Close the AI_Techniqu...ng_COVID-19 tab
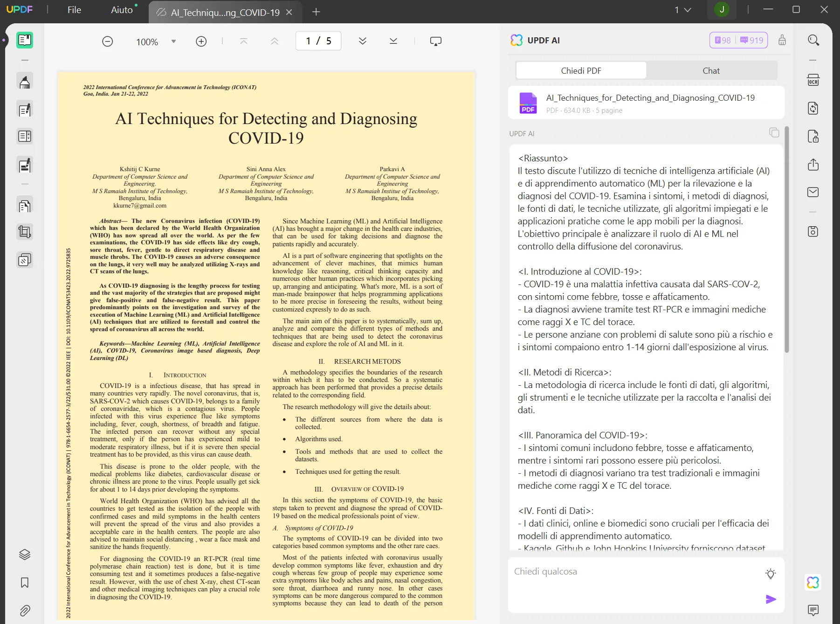This screenshot has width=840, height=624. (289, 12)
